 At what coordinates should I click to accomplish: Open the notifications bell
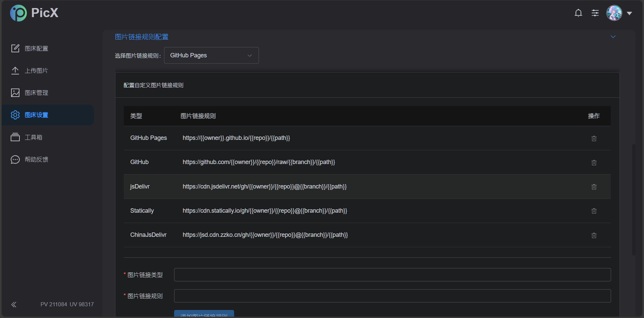click(578, 13)
